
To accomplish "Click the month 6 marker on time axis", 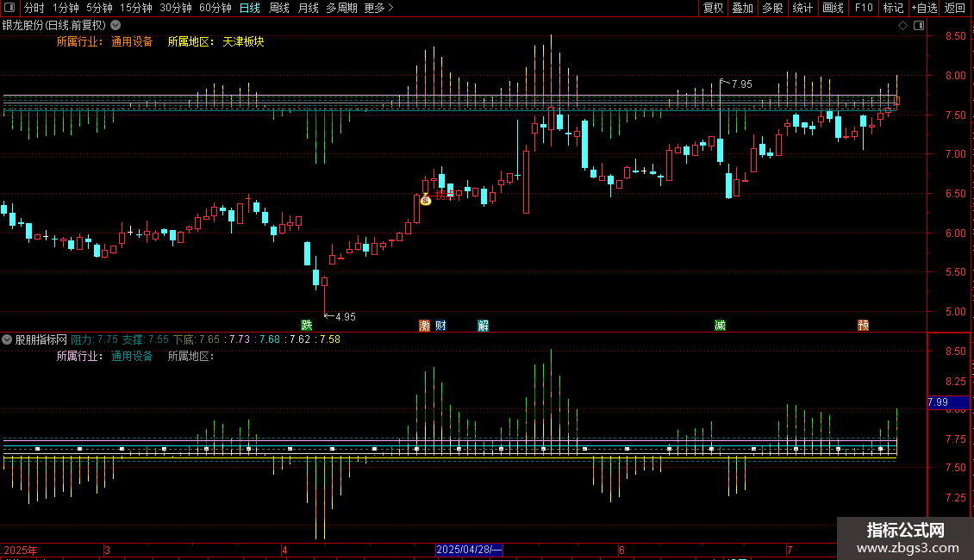I will [621, 550].
